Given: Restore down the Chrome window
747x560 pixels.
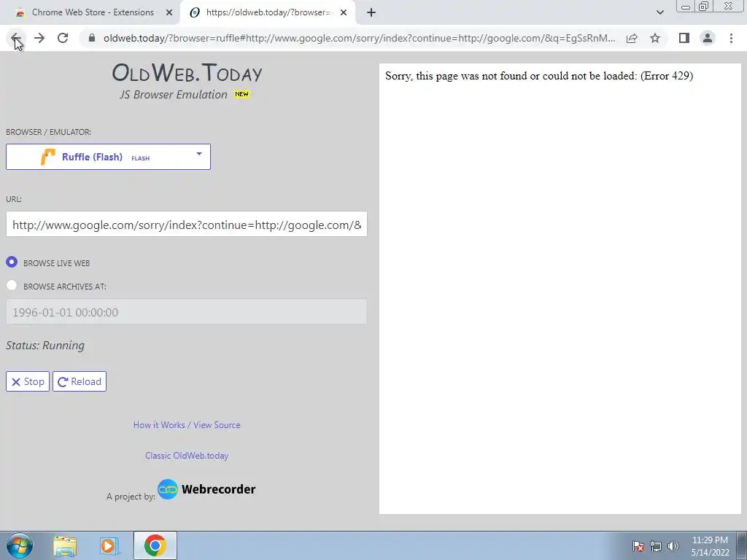Looking at the screenshot, I should pos(704,6).
